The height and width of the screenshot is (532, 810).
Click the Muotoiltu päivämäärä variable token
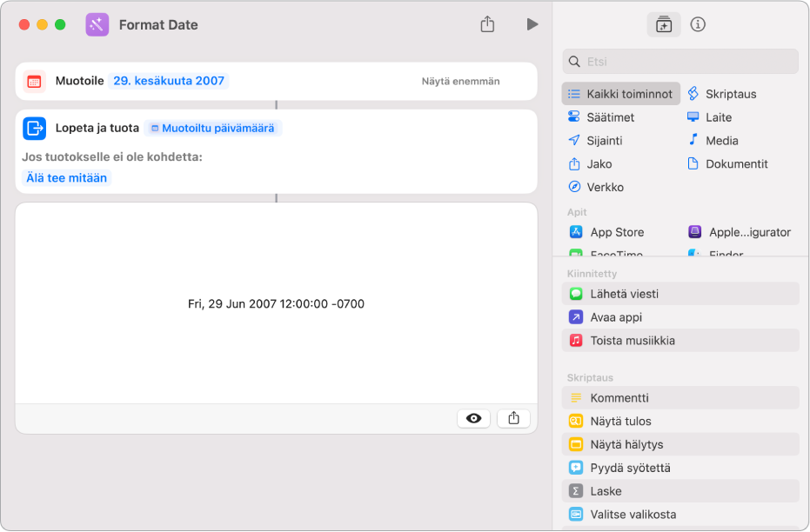coord(213,128)
